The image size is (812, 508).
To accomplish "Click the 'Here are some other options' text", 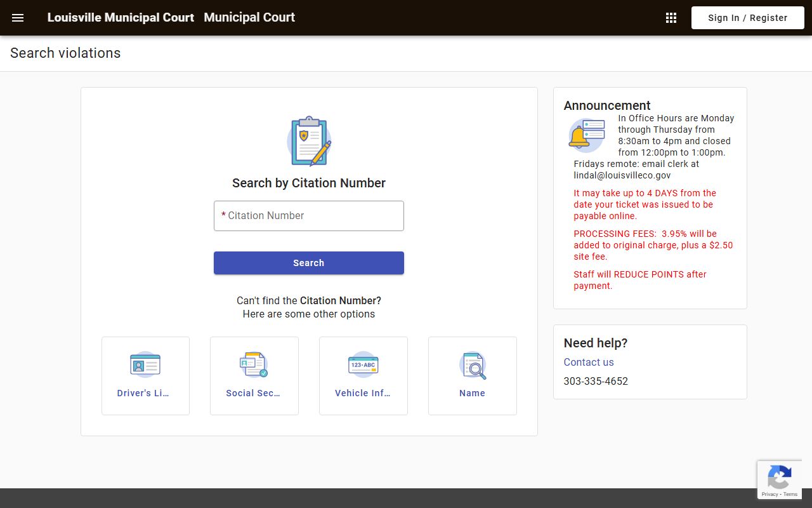I will [x=309, y=314].
